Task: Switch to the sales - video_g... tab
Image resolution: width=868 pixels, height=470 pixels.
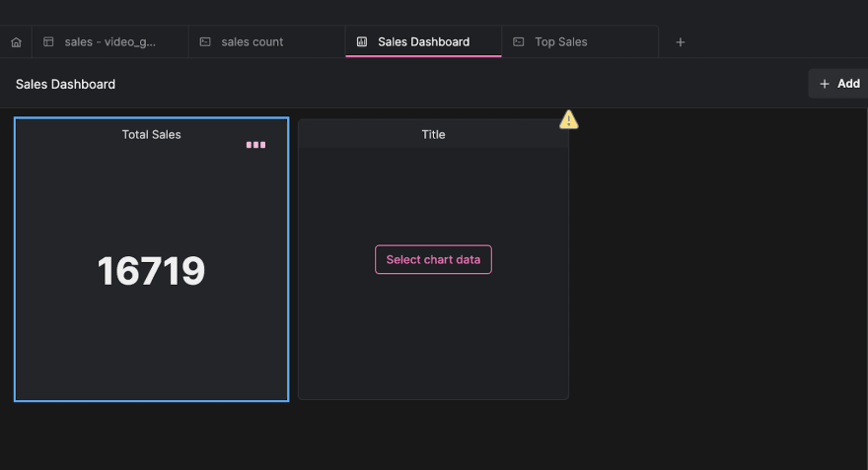Action: pyautogui.click(x=110, y=42)
